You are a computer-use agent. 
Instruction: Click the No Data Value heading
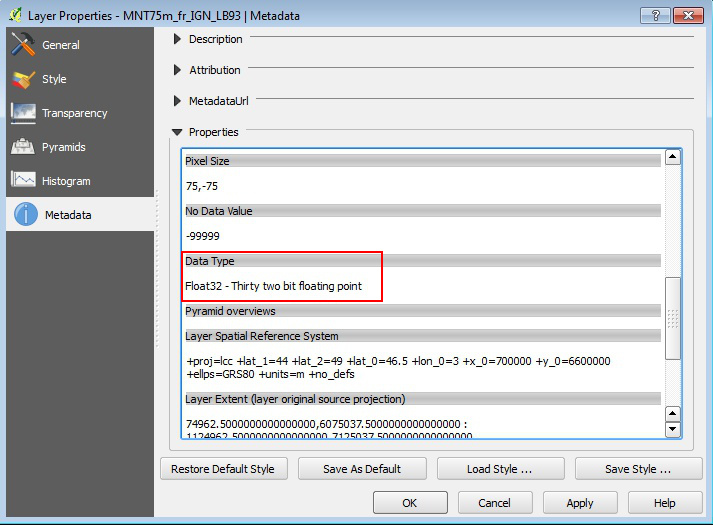point(219,211)
